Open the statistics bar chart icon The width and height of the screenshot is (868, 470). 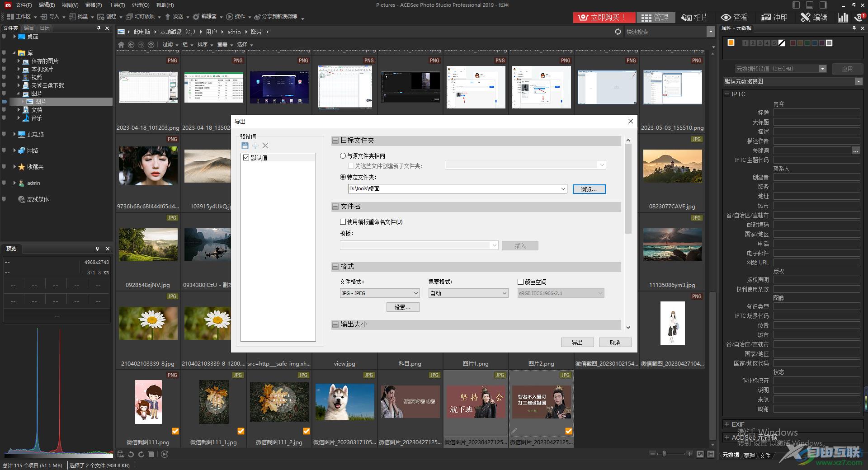point(843,17)
